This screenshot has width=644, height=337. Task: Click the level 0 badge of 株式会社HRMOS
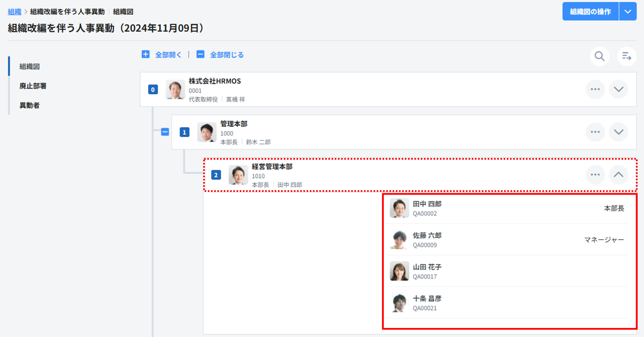click(x=153, y=90)
